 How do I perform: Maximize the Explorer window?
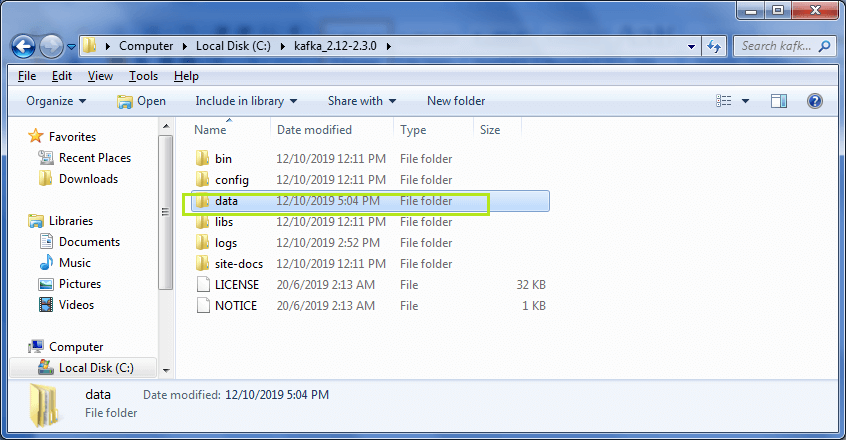777,10
